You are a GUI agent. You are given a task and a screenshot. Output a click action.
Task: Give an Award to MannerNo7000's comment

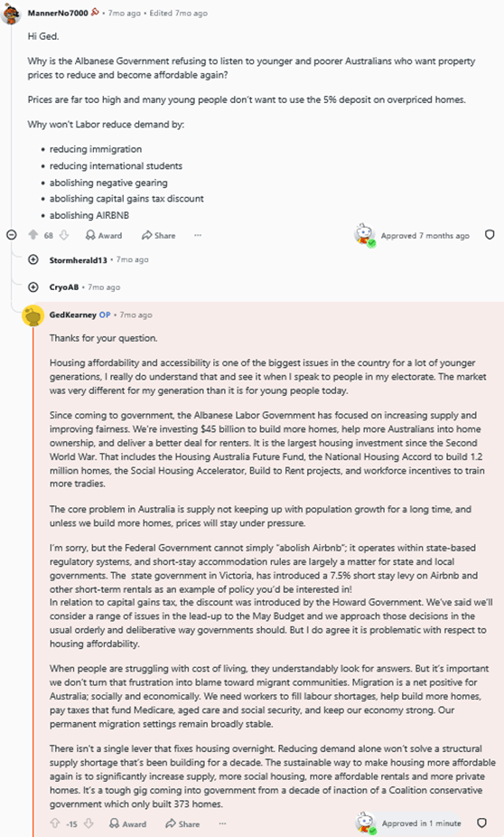coord(104,235)
